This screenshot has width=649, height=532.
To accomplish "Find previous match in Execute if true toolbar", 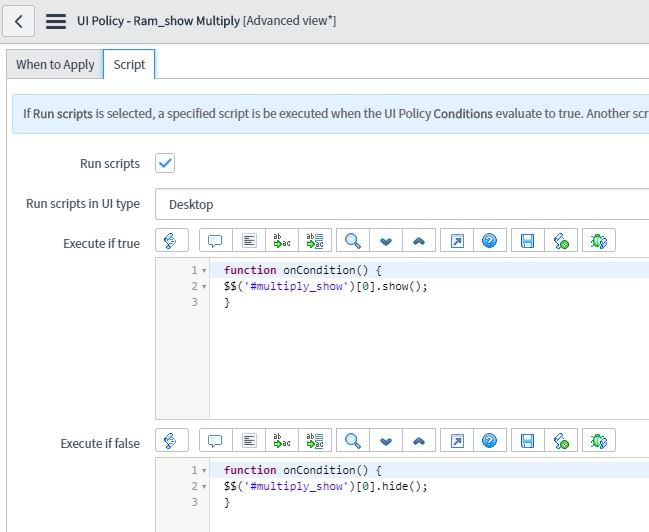I will tap(419, 241).
